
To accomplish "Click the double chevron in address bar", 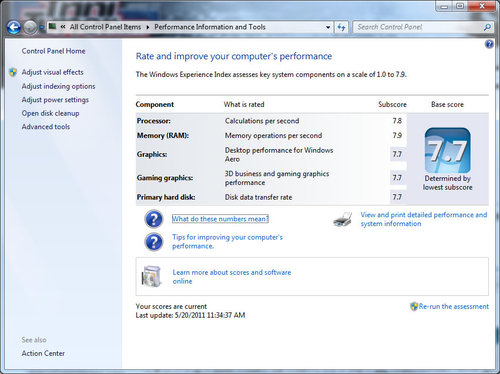I will click(x=63, y=27).
